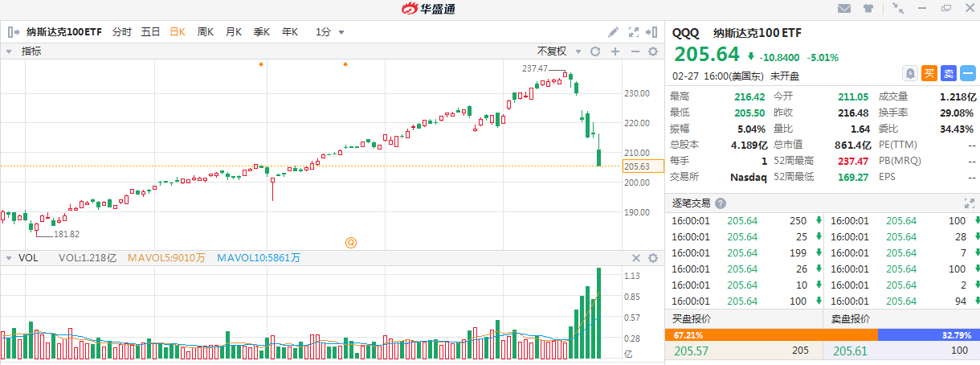Zoom in chart with plus icon

[615, 51]
